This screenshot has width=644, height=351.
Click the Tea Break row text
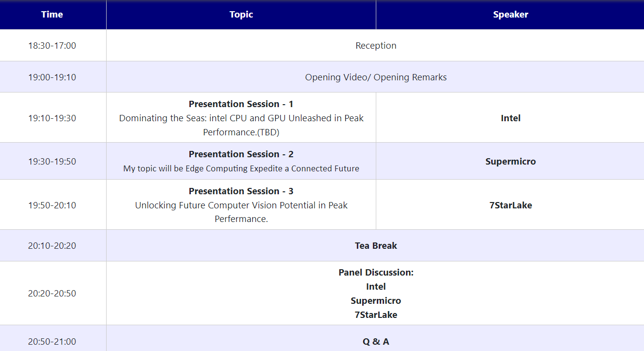[x=376, y=246]
